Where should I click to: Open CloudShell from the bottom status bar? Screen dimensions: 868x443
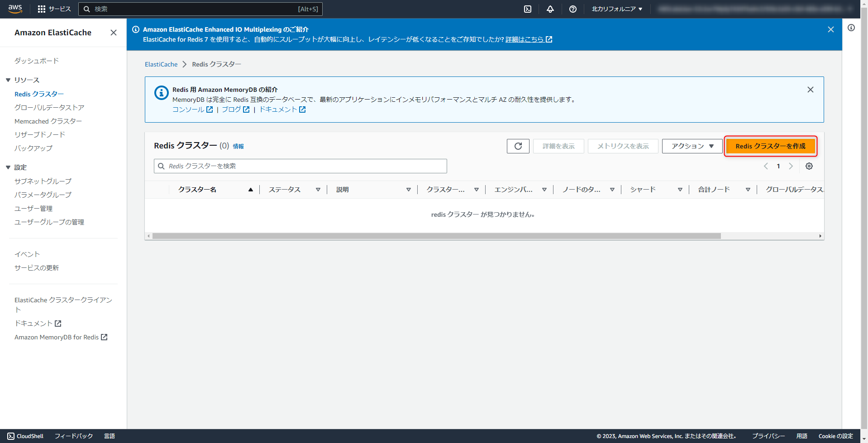25,436
